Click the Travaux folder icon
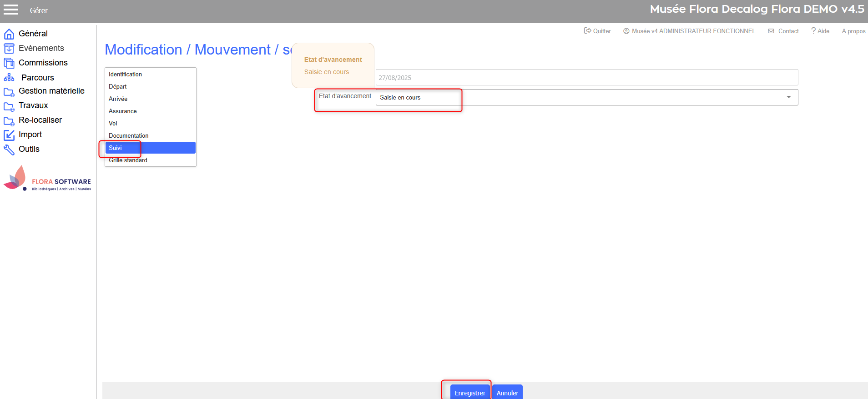Viewport: 868px width, 399px height. [x=9, y=107]
